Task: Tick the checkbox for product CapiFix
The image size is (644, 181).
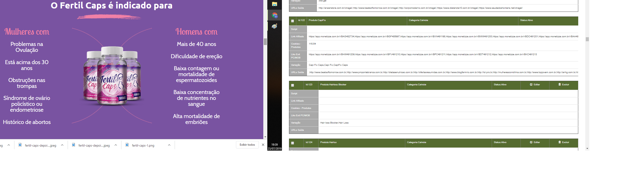Action: click(x=293, y=21)
